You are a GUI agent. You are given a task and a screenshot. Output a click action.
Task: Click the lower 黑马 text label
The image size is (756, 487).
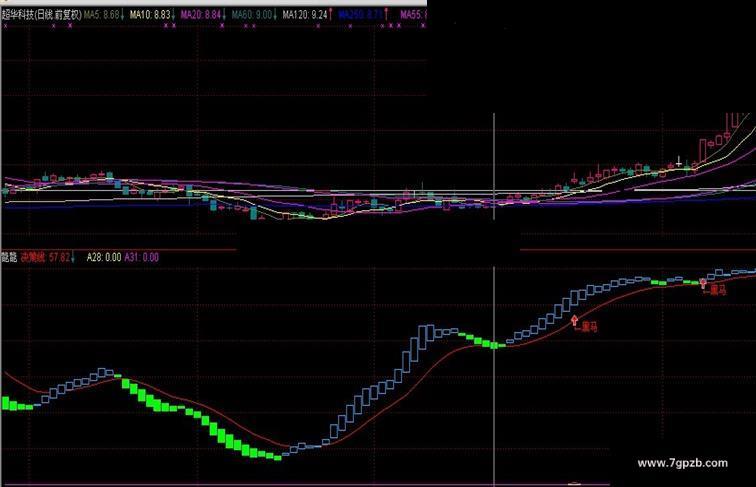(589, 327)
